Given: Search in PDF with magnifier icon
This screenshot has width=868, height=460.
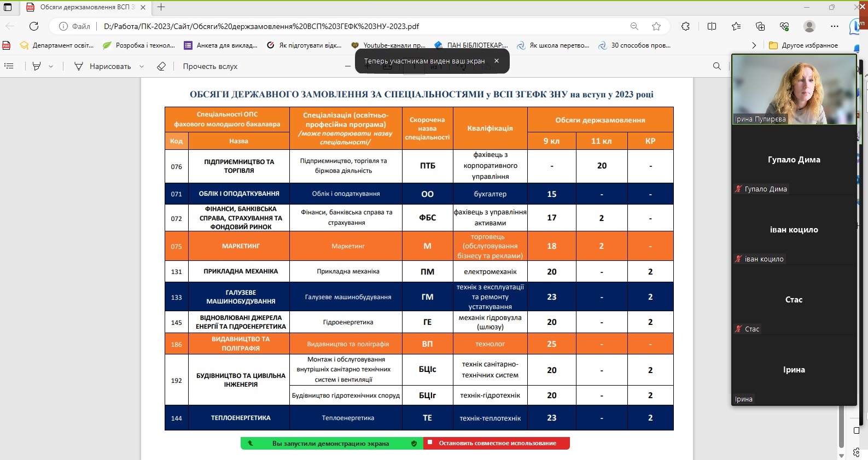Looking at the screenshot, I should 717,66.
